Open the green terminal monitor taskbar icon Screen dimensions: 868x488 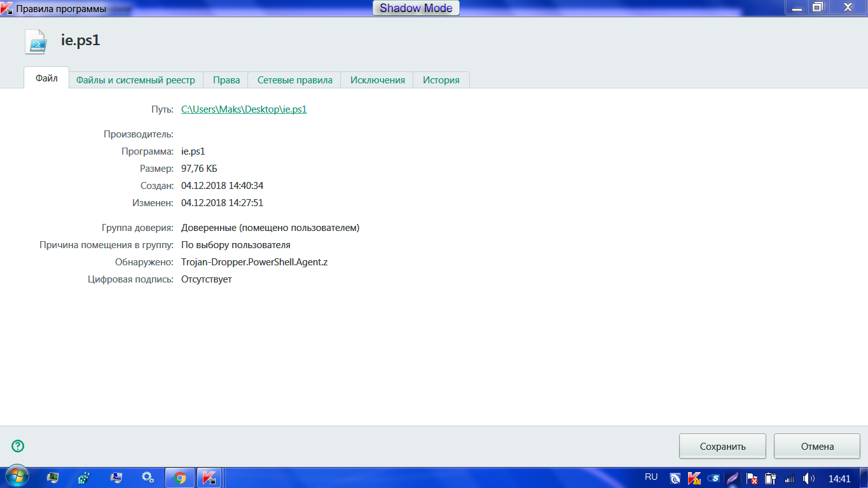point(52,477)
